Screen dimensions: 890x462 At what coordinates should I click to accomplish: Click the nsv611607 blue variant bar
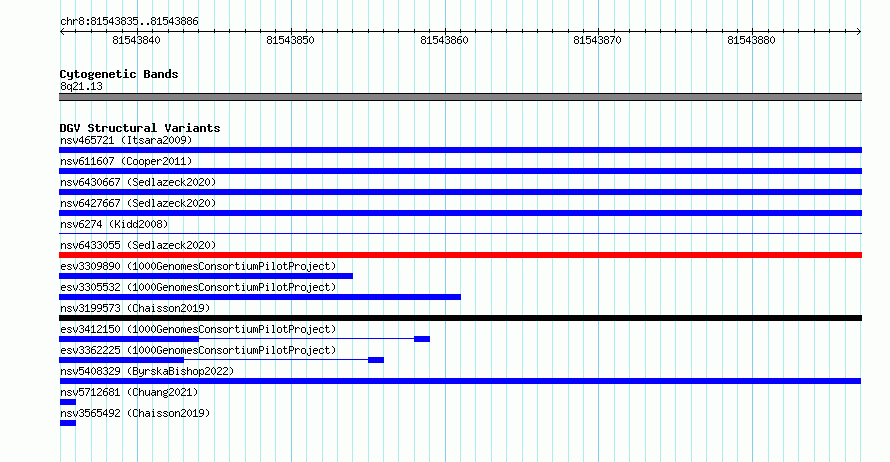[x=460, y=171]
